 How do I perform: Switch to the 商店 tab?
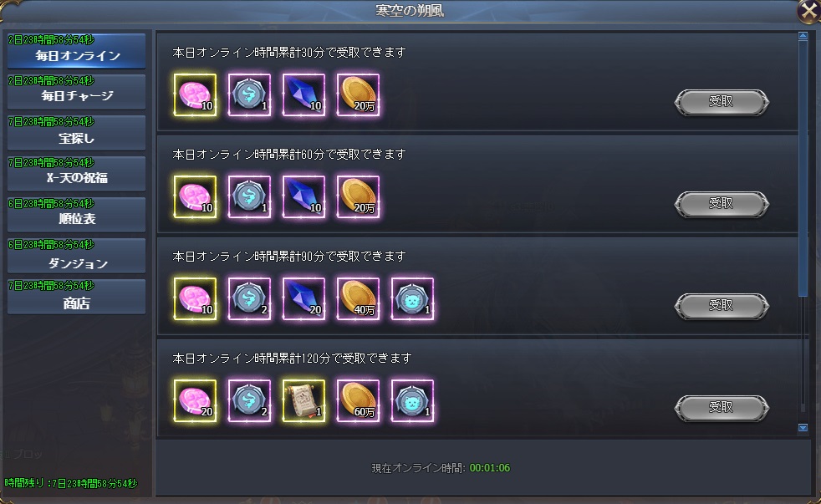[x=76, y=297]
